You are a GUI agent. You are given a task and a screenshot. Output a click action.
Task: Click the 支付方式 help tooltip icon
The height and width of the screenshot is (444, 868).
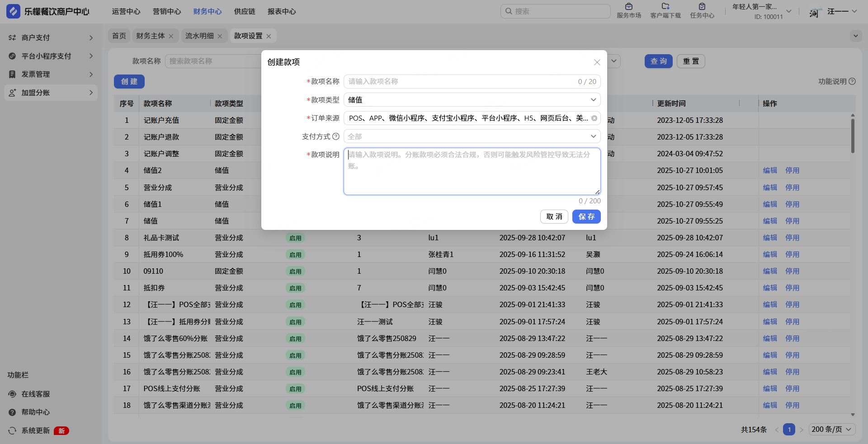click(336, 136)
